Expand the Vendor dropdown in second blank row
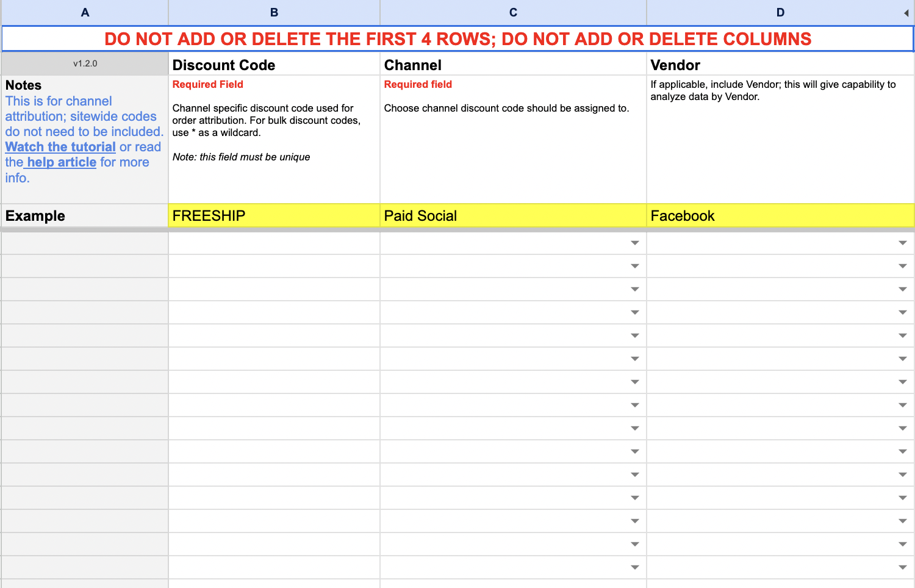This screenshot has width=915, height=588. pyautogui.click(x=902, y=266)
